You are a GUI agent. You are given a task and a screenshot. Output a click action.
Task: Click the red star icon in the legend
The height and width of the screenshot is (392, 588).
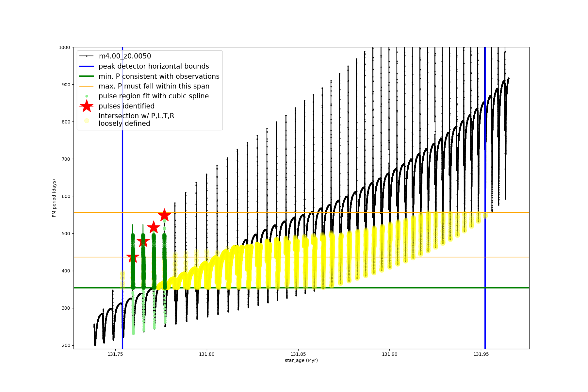87,106
